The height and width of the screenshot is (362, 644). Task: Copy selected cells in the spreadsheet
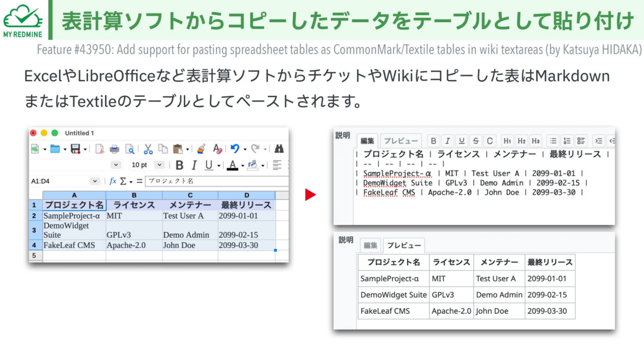pos(163,149)
